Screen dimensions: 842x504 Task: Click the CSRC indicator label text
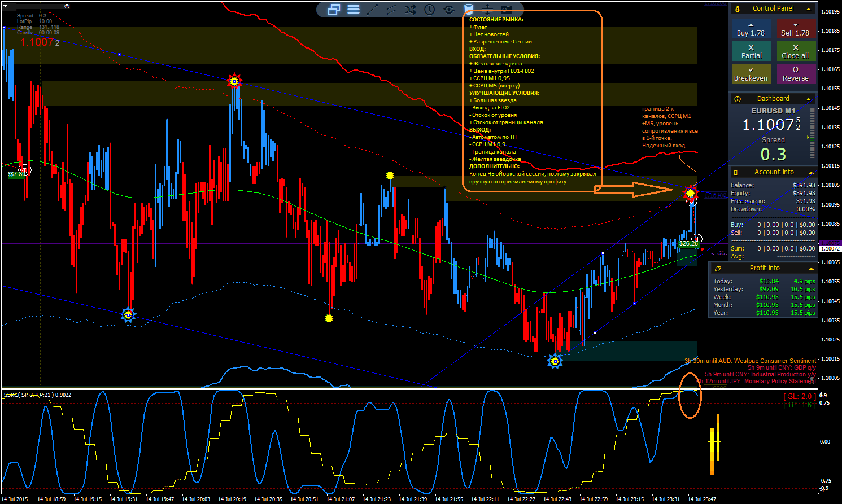tap(38, 395)
